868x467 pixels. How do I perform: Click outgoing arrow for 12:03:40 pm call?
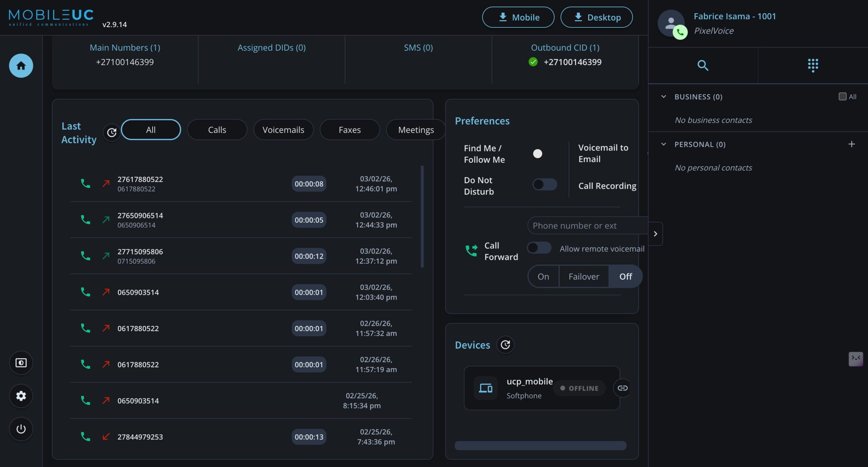tap(106, 292)
